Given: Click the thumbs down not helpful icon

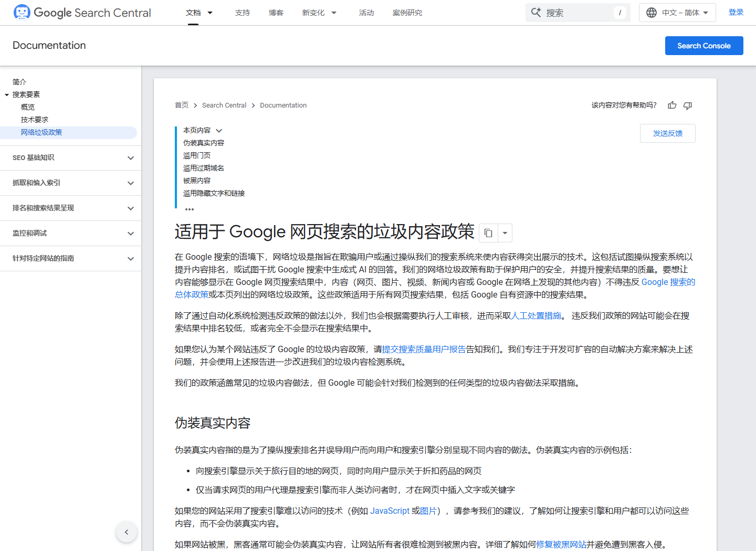Looking at the screenshot, I should click(x=688, y=105).
